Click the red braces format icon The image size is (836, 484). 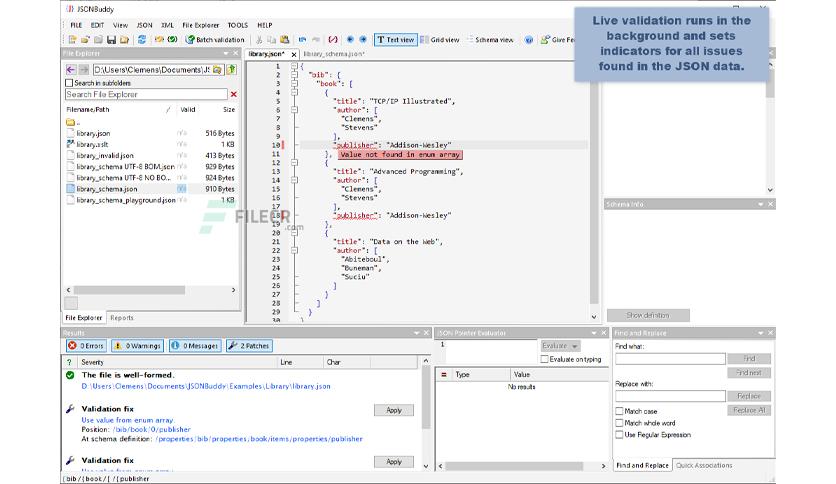coord(333,39)
